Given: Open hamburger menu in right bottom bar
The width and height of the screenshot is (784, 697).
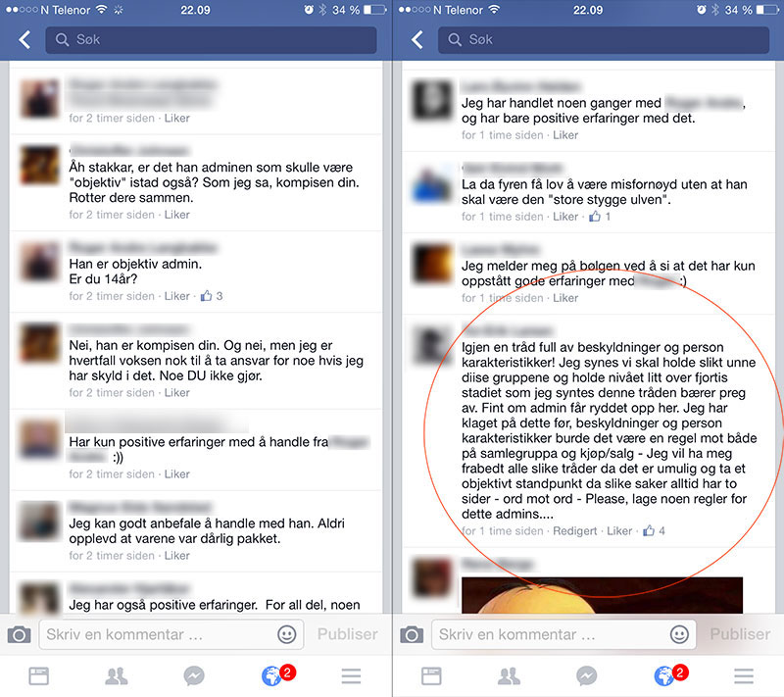Looking at the screenshot, I should coord(744,676).
